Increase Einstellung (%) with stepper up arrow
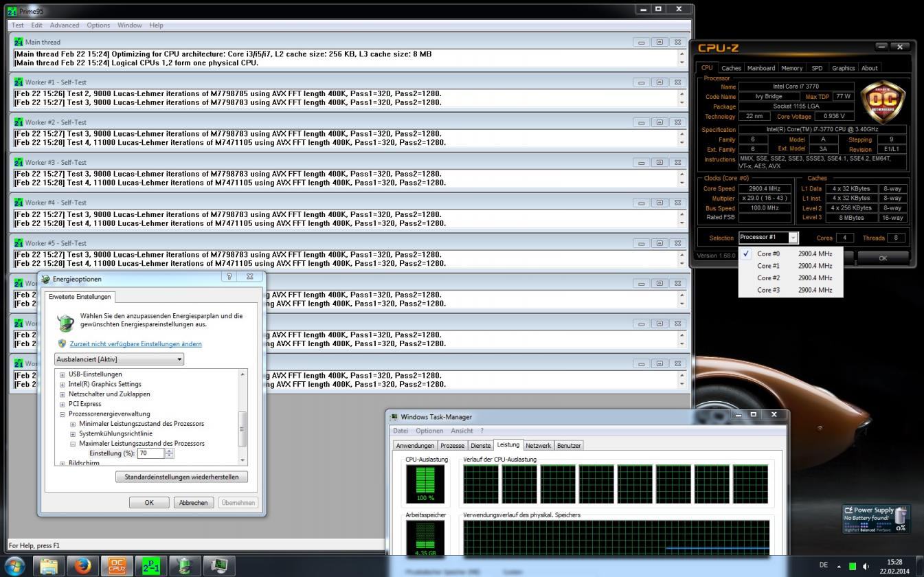Viewport: 924px width, 577px height. coord(170,451)
